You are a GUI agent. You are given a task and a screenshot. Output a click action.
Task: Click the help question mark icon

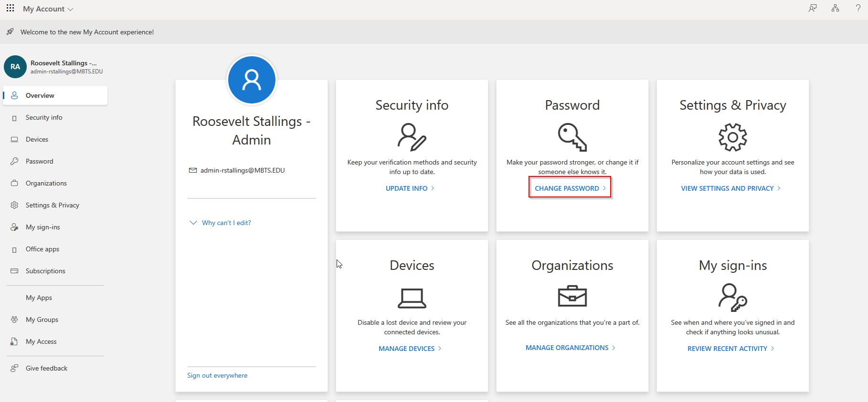click(x=858, y=8)
